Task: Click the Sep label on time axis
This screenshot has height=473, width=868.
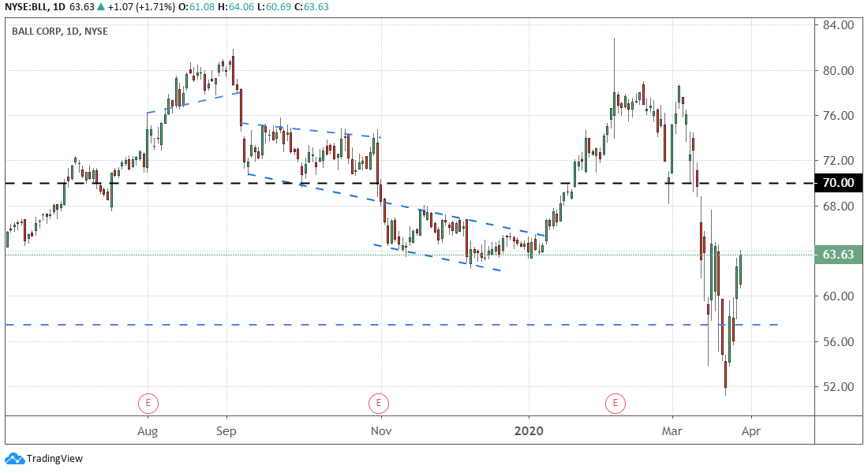Action: (x=226, y=431)
